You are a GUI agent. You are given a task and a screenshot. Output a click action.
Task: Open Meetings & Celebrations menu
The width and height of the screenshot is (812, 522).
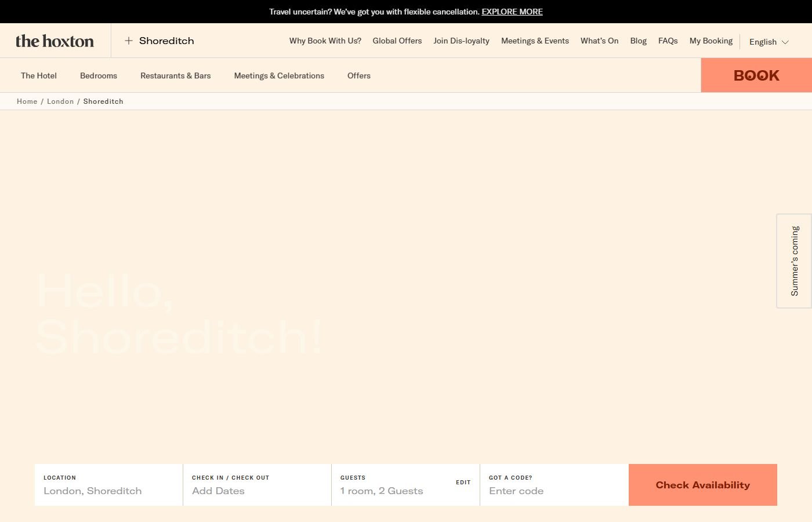[x=279, y=75]
